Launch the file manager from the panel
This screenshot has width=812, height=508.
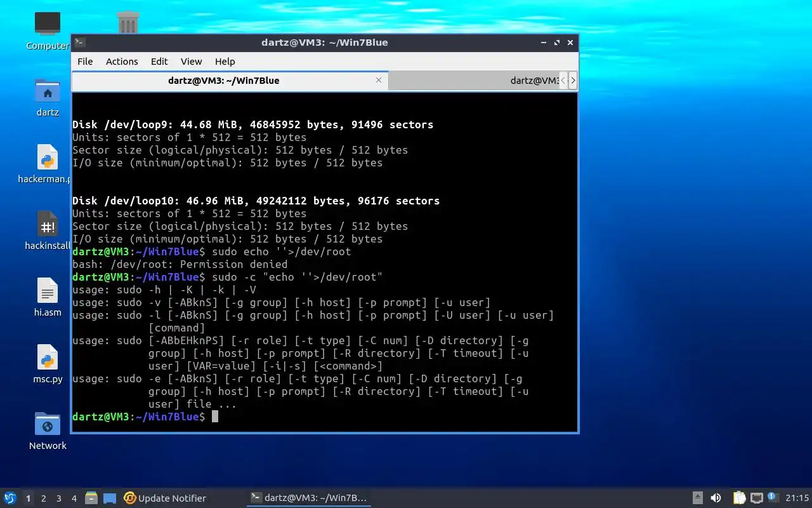91,498
